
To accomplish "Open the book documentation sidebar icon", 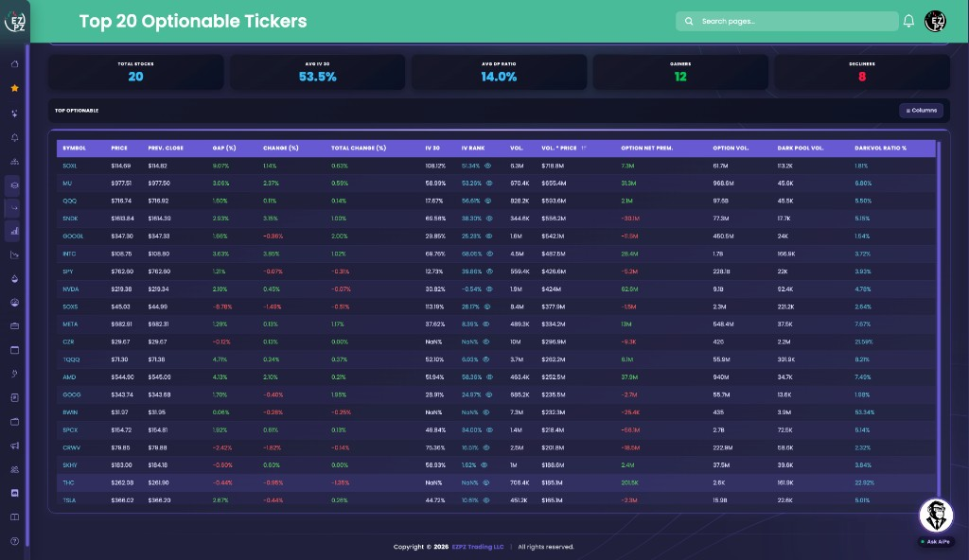I will [15, 516].
